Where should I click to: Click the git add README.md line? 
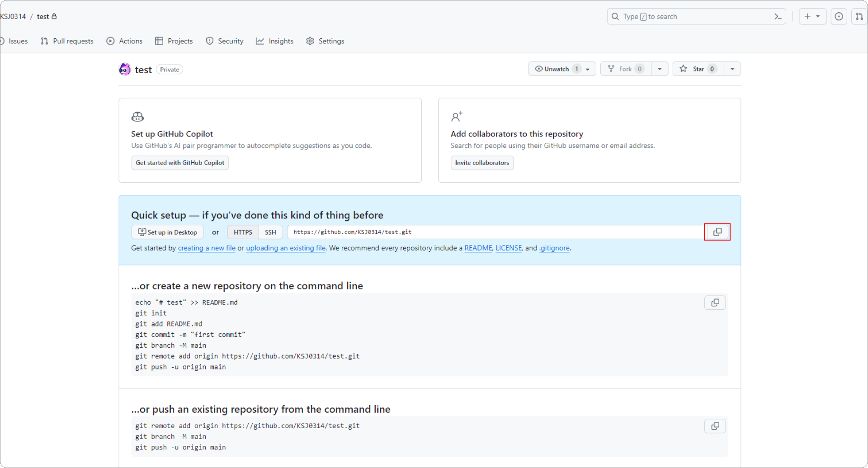coord(169,324)
